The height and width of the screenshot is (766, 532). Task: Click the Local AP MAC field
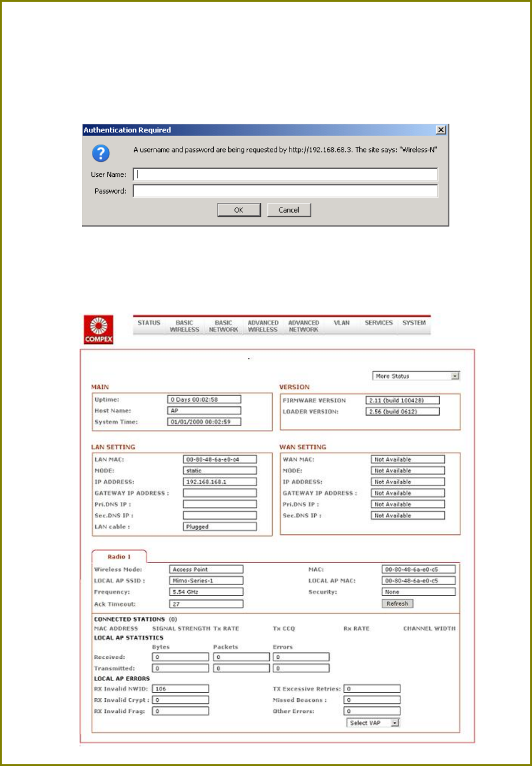pyautogui.click(x=419, y=580)
